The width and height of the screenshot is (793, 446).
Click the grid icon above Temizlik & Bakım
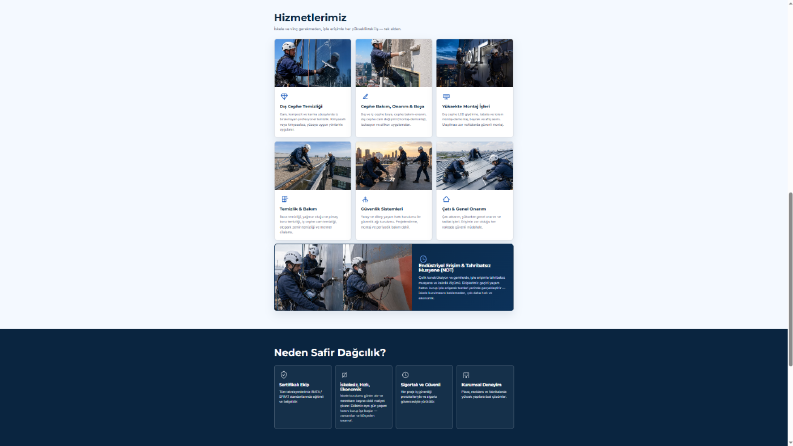coord(284,199)
